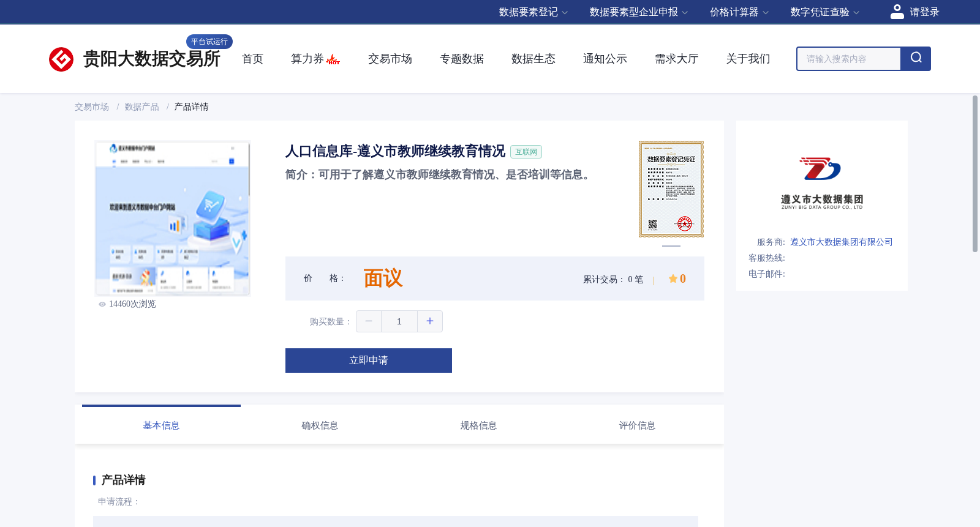Click 数据产品 breadcrumb link
The height and width of the screenshot is (527, 980).
(142, 107)
